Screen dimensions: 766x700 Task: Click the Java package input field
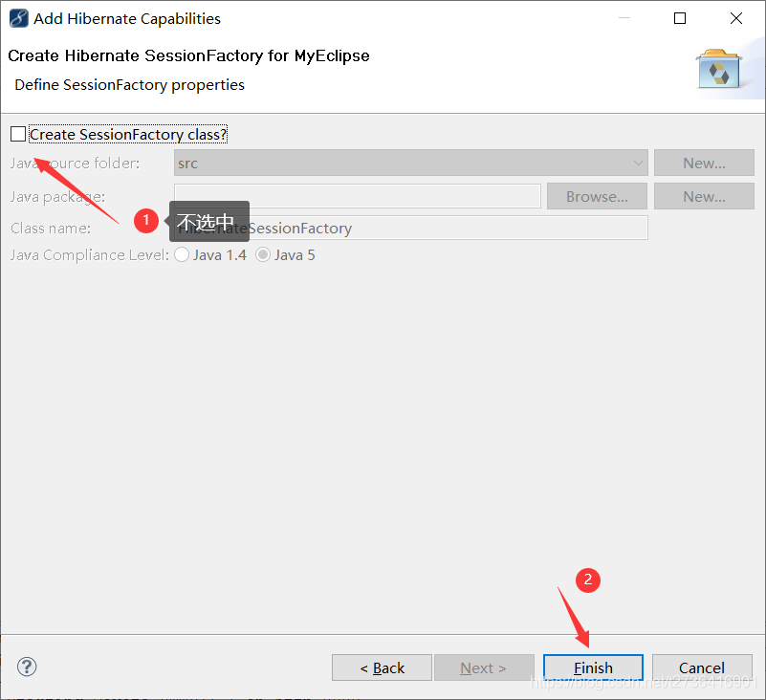pyautogui.click(x=358, y=196)
